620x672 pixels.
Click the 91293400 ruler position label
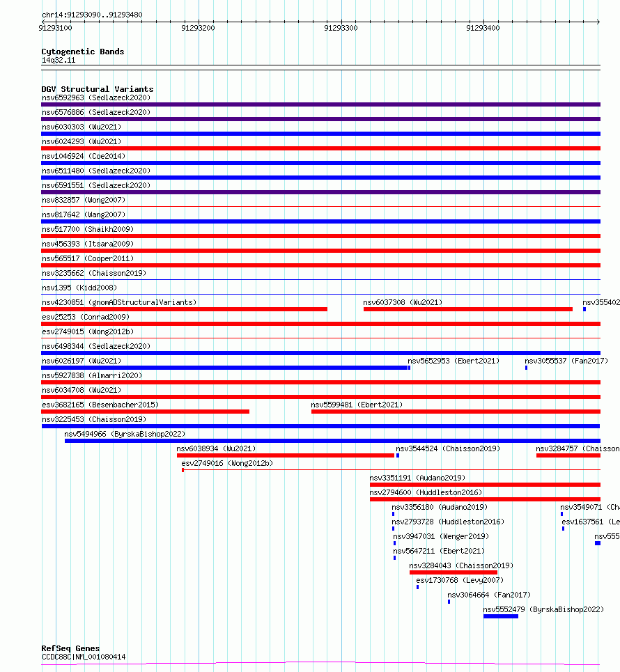coord(483,28)
